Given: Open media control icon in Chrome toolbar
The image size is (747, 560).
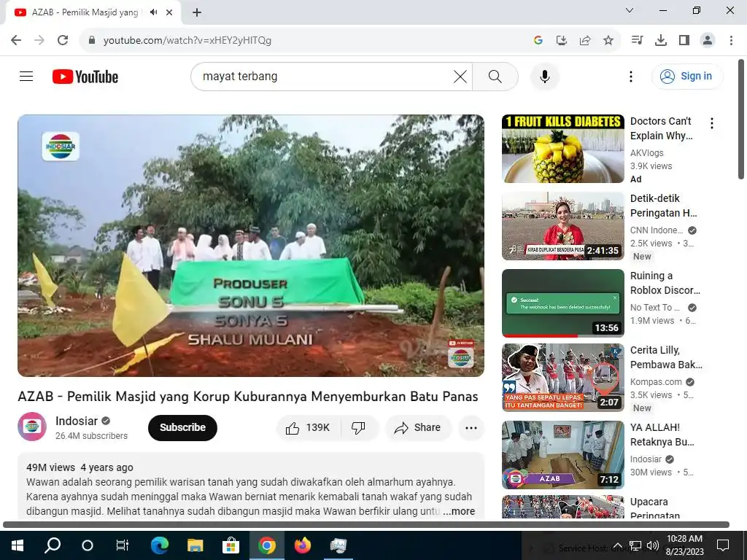Looking at the screenshot, I should point(637,40).
